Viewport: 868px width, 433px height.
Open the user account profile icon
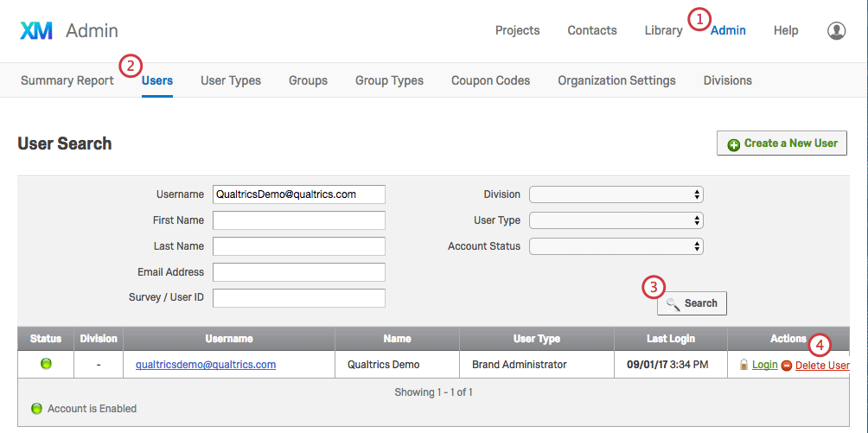click(x=836, y=30)
